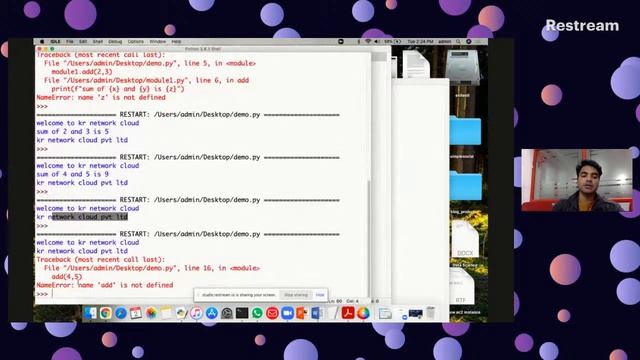
Task: Open Safari in the dock
Action: click(121, 313)
